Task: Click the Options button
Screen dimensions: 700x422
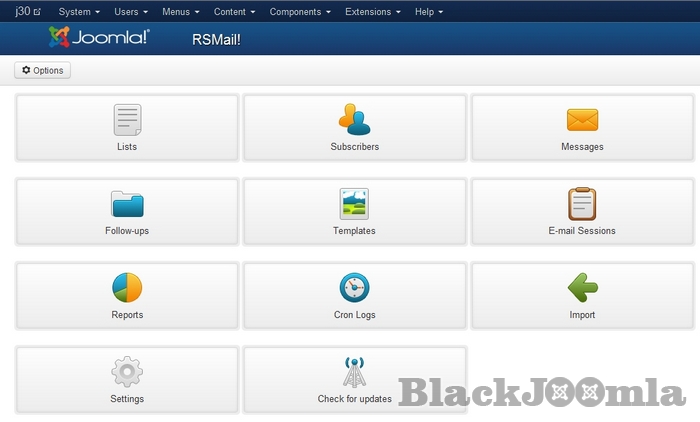Action: (x=42, y=71)
